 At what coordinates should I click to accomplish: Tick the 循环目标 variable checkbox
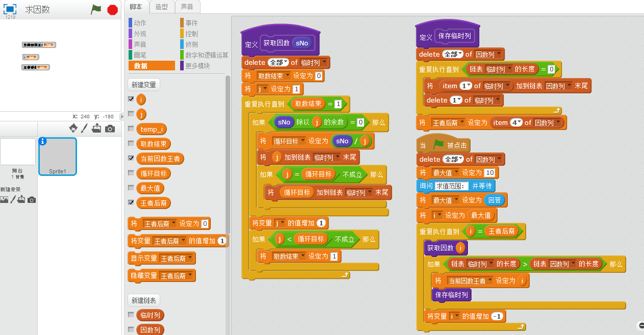pyautogui.click(x=131, y=173)
